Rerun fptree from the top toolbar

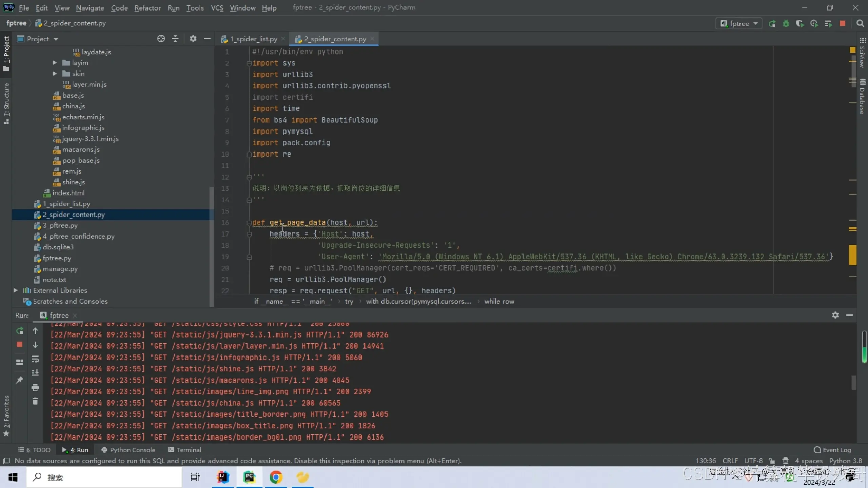[x=772, y=23]
